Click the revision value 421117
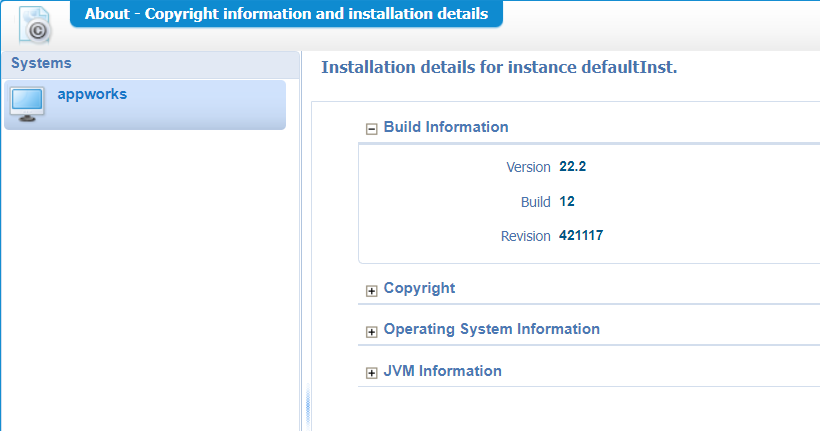820x431 pixels. tap(581, 236)
